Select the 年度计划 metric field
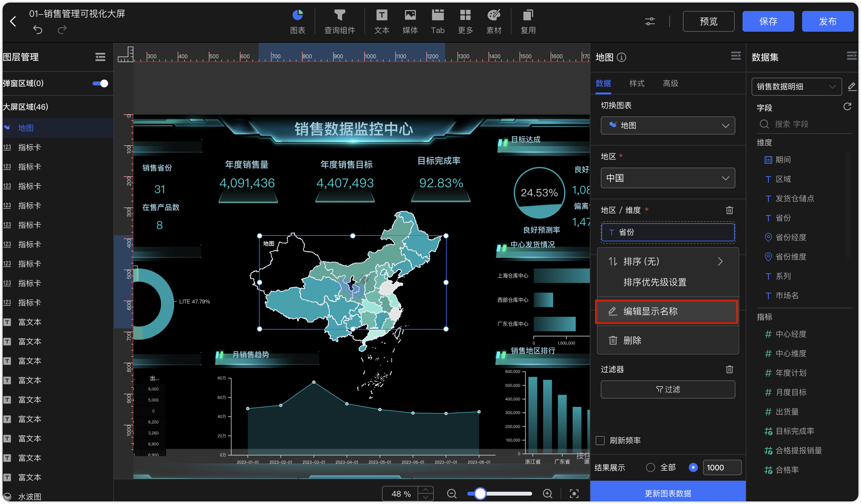Viewport: 861px width, 504px height. coord(790,373)
